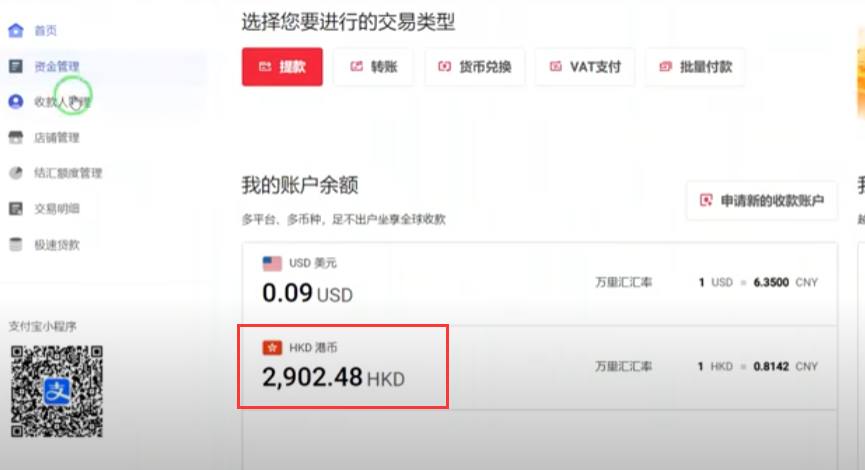865x470 pixels.
Task: Choose the 转账 transaction type
Action: tap(373, 67)
